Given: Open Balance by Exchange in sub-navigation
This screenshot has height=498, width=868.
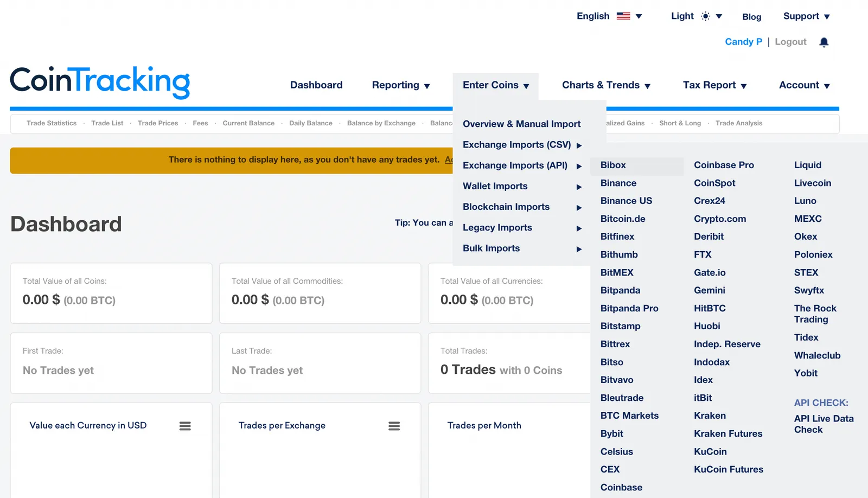Looking at the screenshot, I should (x=381, y=123).
